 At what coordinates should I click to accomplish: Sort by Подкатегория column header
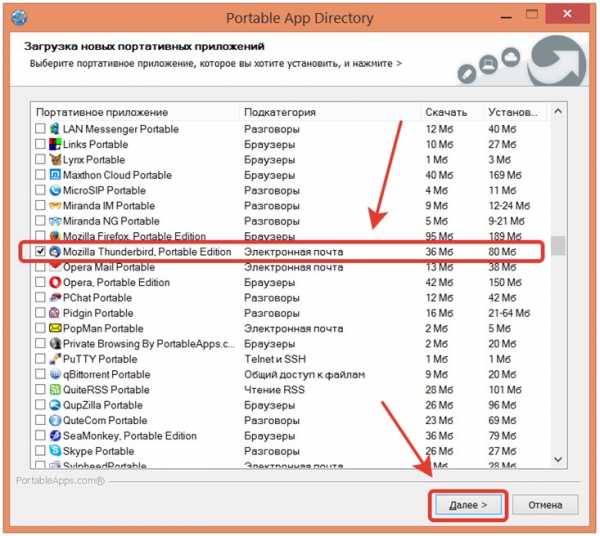329,112
